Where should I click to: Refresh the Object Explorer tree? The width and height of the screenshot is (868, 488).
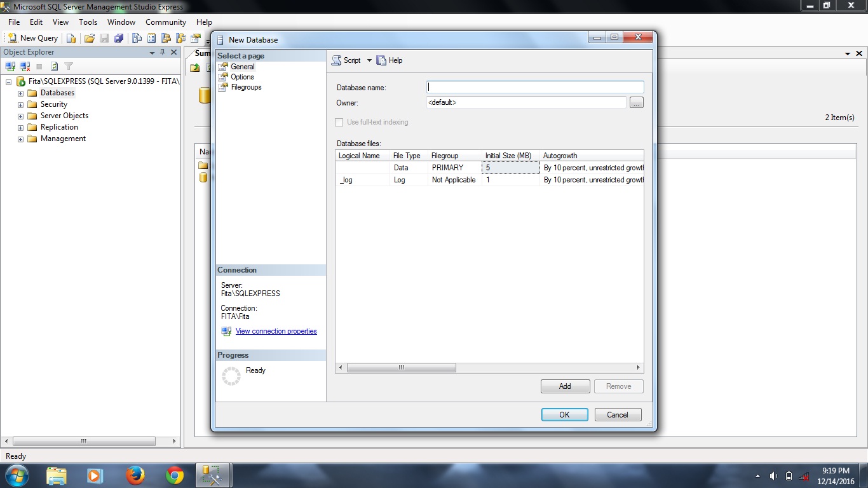click(x=53, y=66)
